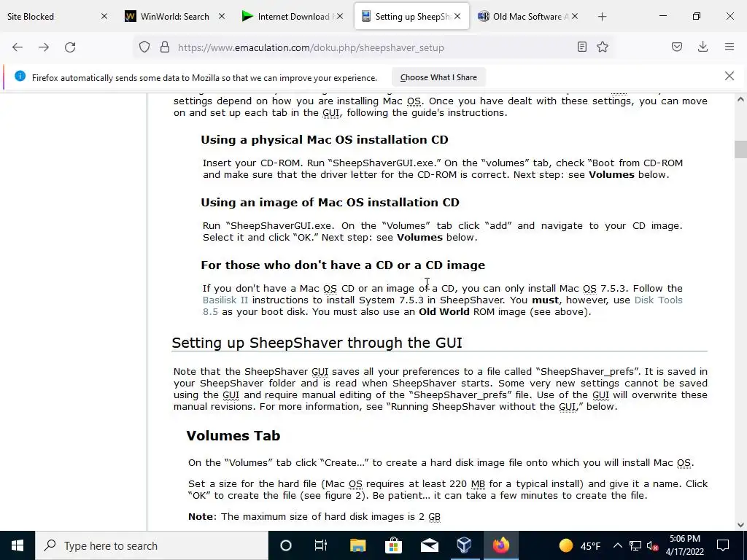
Task: Open the notification center icon
Action: [723, 545]
